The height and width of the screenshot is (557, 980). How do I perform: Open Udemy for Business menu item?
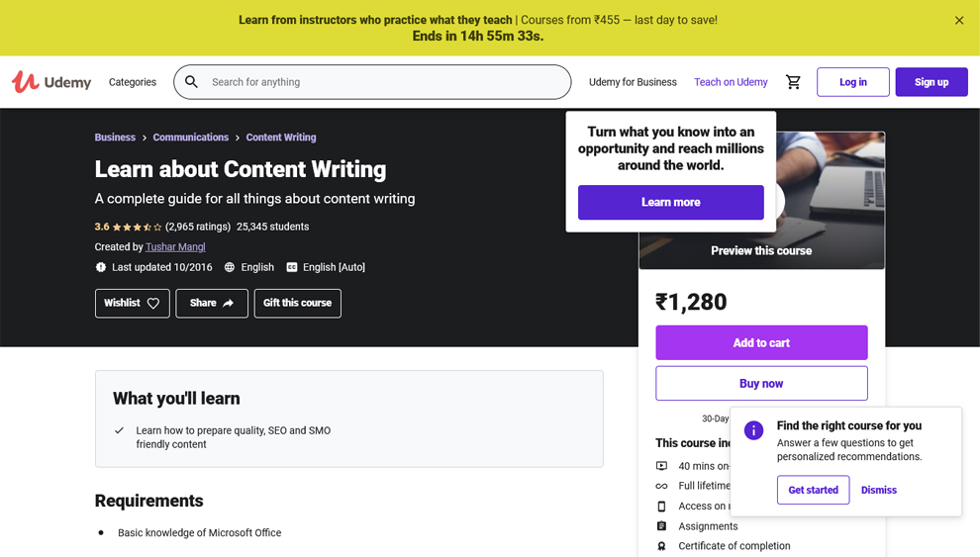click(633, 82)
